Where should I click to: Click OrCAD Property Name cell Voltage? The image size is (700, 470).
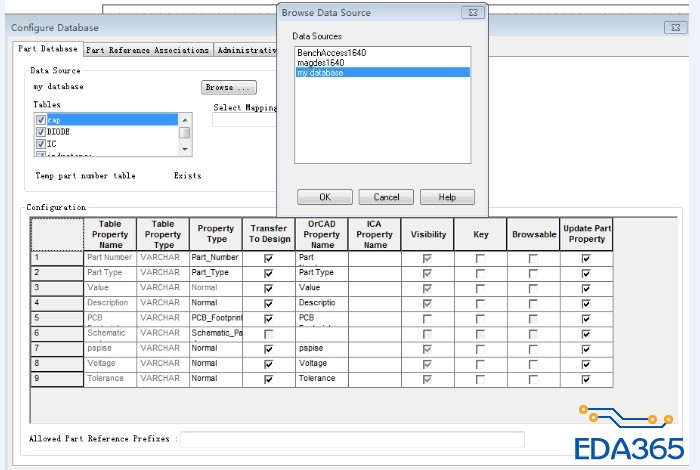[322, 364]
